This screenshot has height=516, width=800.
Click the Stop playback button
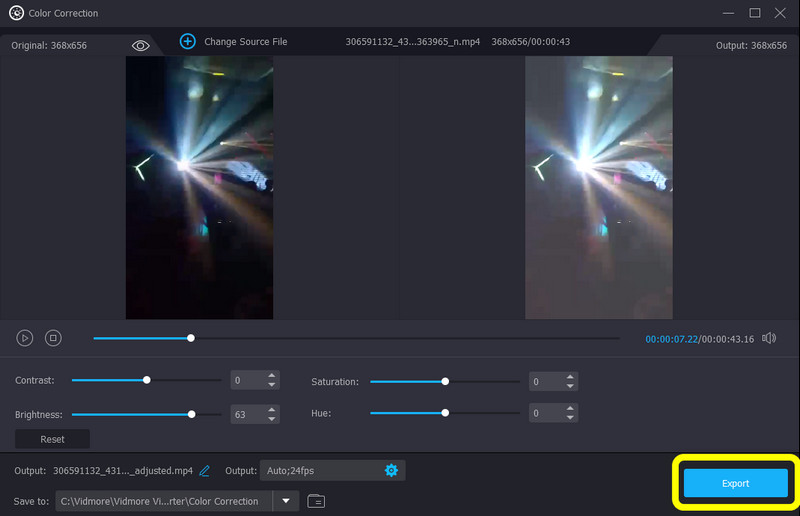coord(54,338)
